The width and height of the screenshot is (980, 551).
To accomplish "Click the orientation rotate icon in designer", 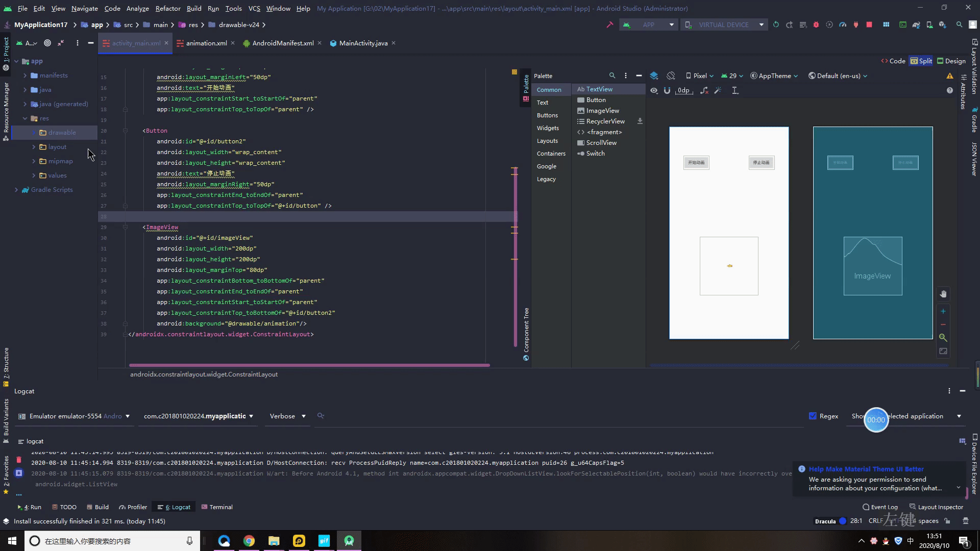I will click(671, 76).
